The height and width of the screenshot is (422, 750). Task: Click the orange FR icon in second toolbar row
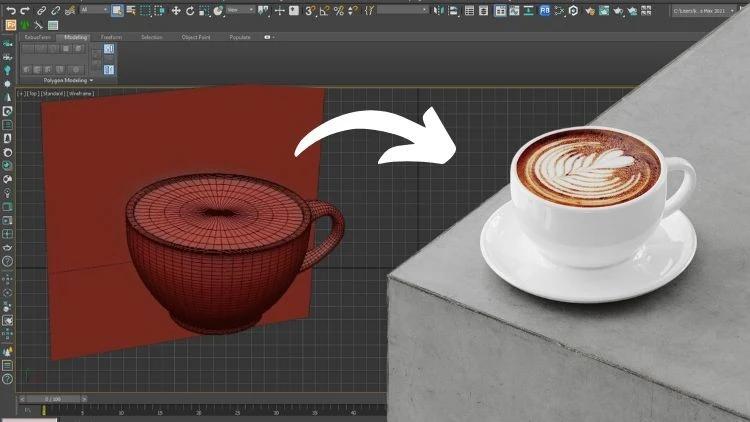[11, 25]
